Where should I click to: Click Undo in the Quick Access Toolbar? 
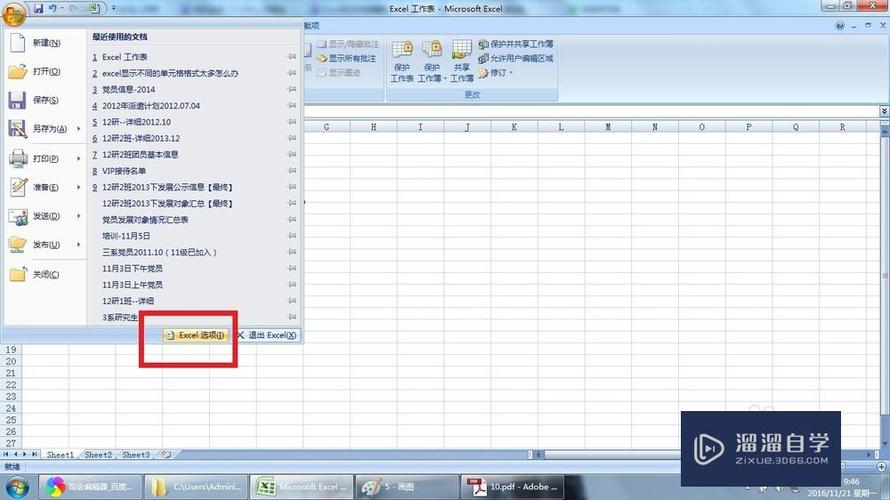pos(52,9)
